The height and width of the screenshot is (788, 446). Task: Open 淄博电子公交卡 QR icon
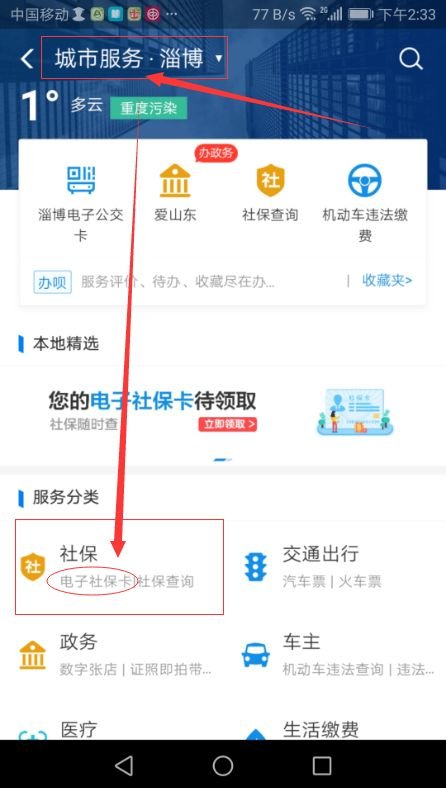[81, 181]
